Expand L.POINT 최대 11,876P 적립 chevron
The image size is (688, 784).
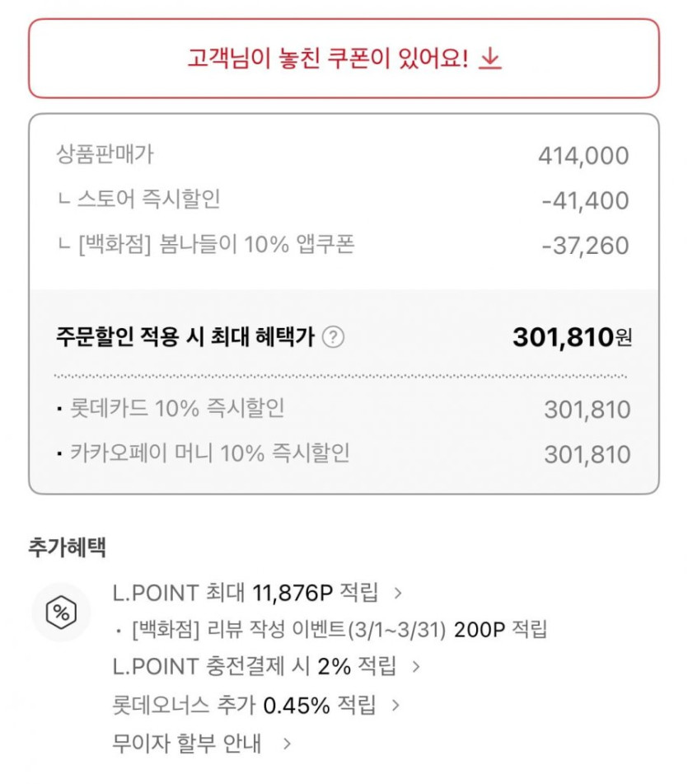(399, 593)
